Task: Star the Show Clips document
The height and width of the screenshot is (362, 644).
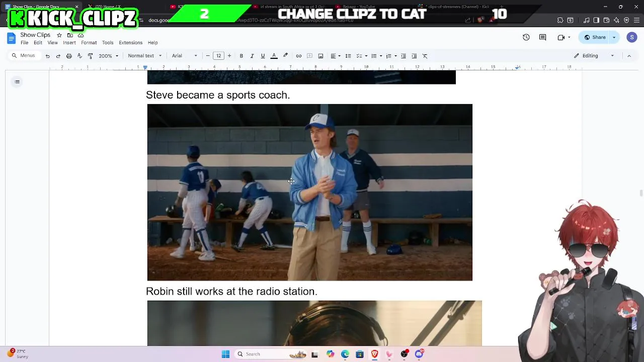Action: tap(59, 35)
